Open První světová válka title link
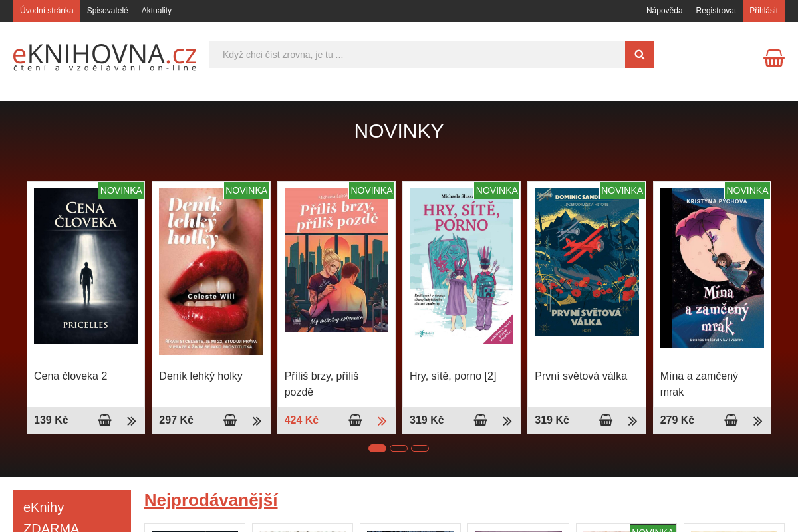 click(x=581, y=376)
